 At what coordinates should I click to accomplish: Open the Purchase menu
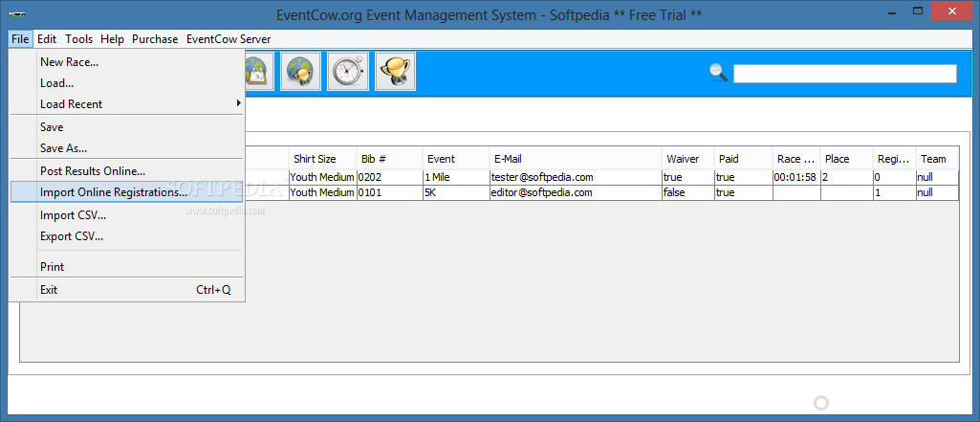click(x=155, y=39)
